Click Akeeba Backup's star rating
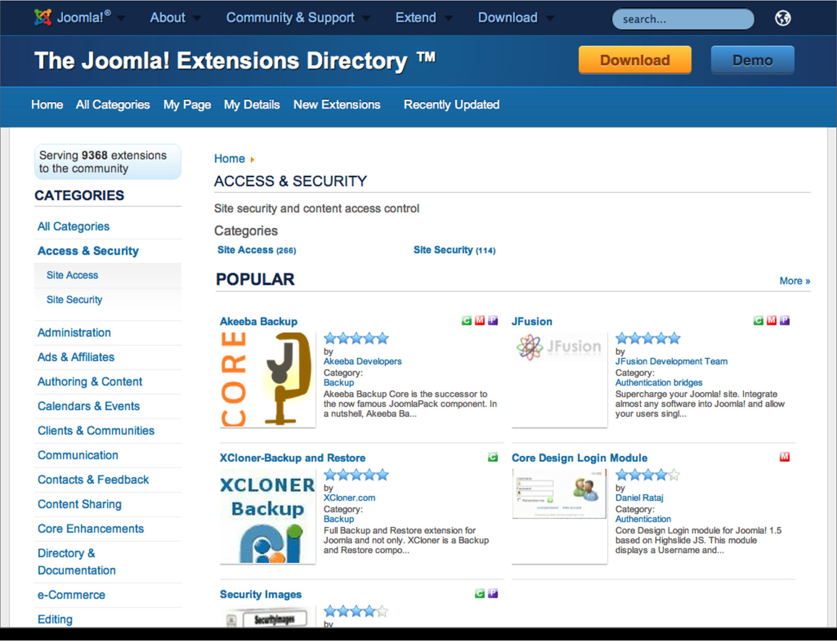 click(x=356, y=338)
